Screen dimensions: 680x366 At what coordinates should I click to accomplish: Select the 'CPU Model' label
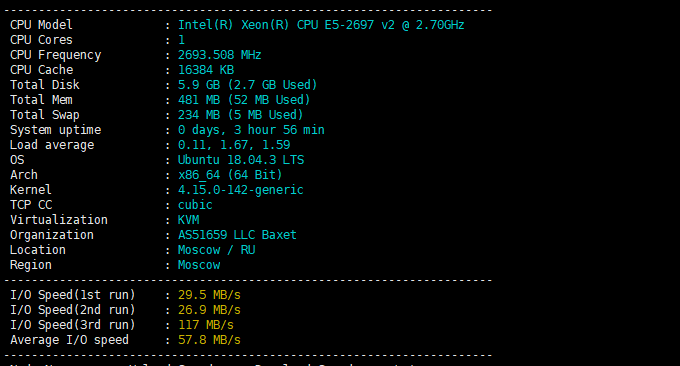click(x=41, y=25)
